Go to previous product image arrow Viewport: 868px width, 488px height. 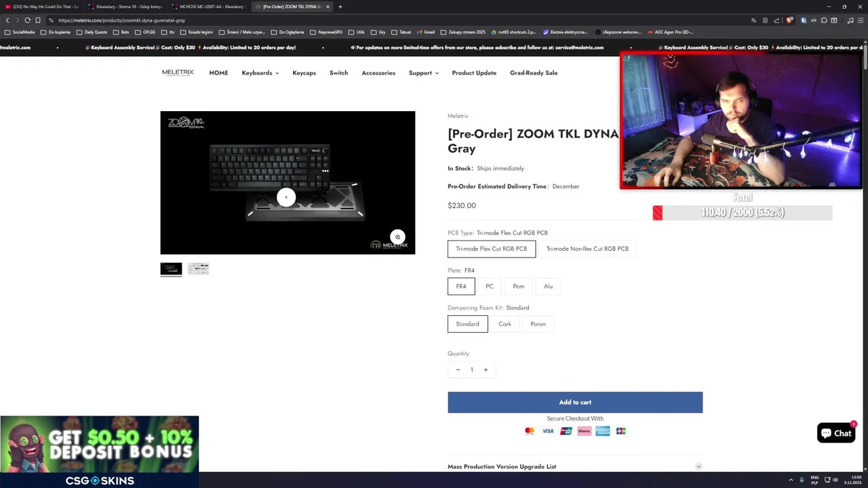point(286,197)
